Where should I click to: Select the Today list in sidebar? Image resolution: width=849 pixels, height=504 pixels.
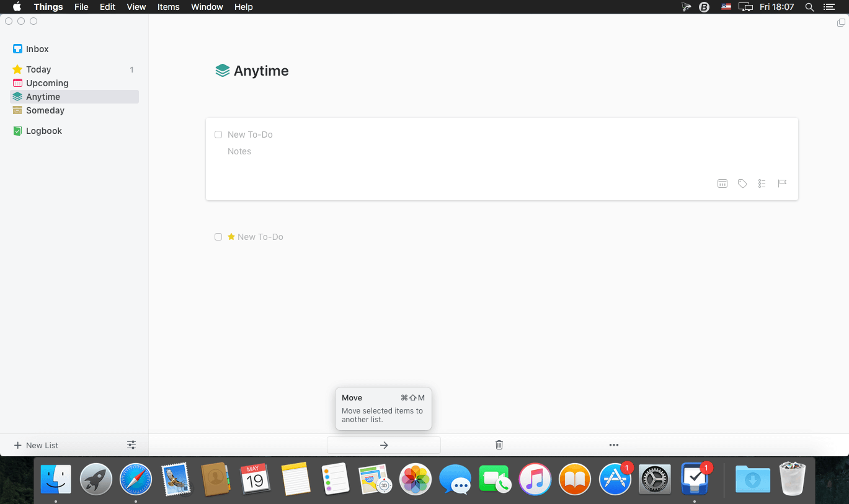(x=38, y=69)
